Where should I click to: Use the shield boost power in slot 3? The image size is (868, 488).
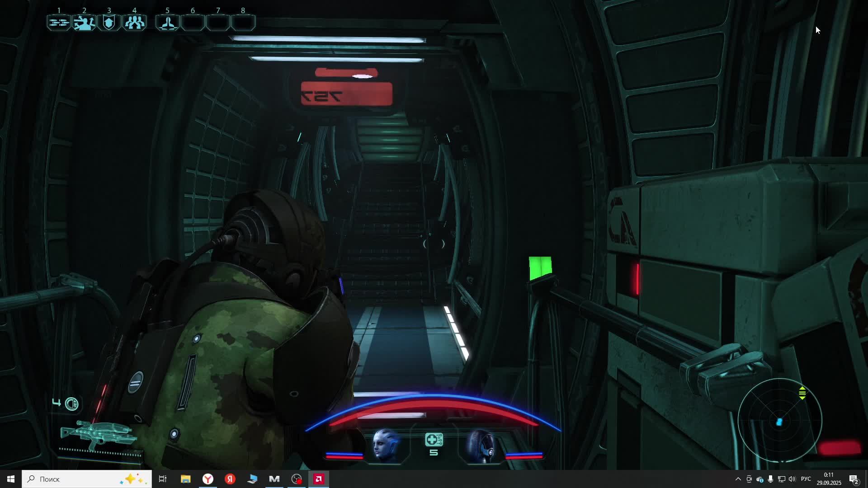109,23
